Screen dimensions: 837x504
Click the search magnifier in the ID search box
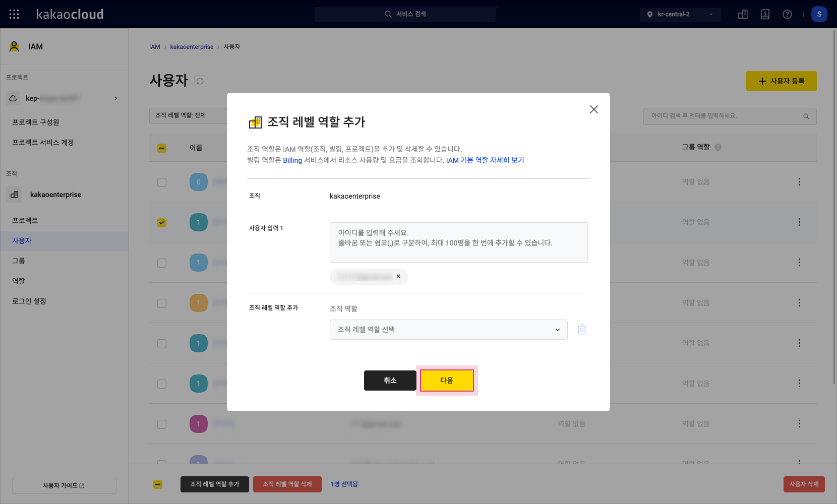[x=806, y=116]
